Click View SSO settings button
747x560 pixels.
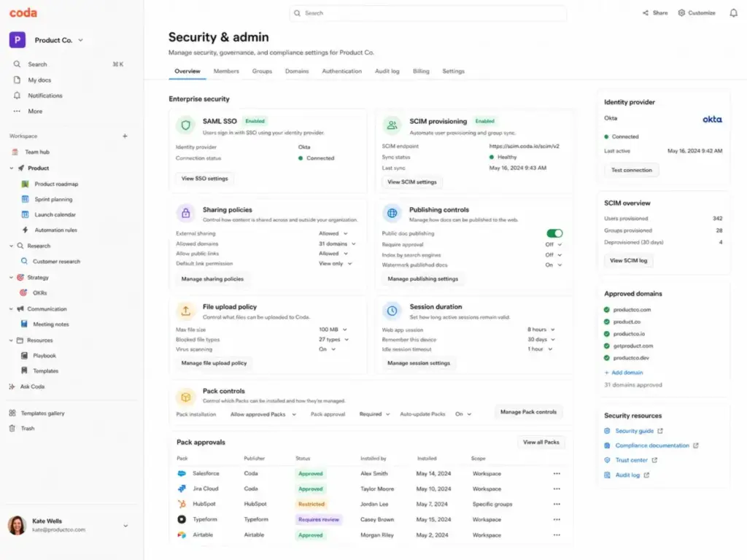204,179
